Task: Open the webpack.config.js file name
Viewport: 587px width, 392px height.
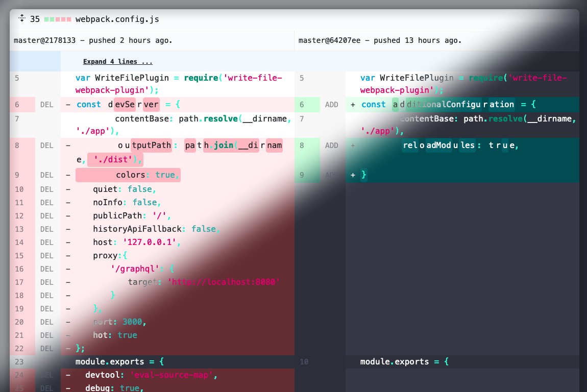Action: pos(117,19)
